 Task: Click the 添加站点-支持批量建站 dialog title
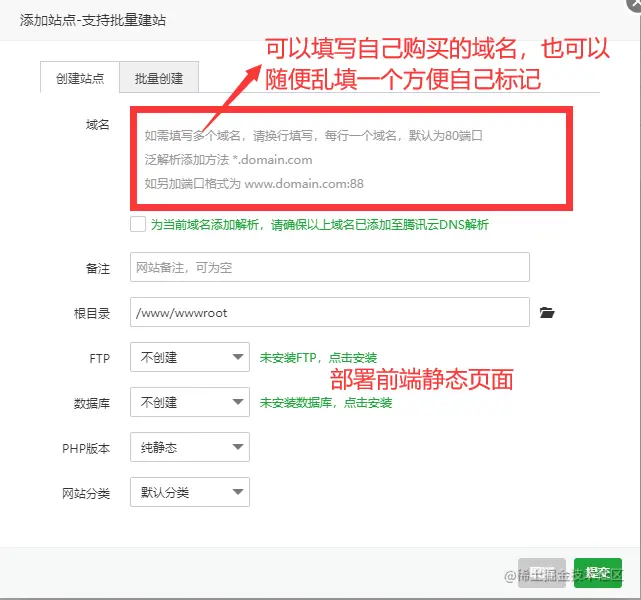coord(93,20)
